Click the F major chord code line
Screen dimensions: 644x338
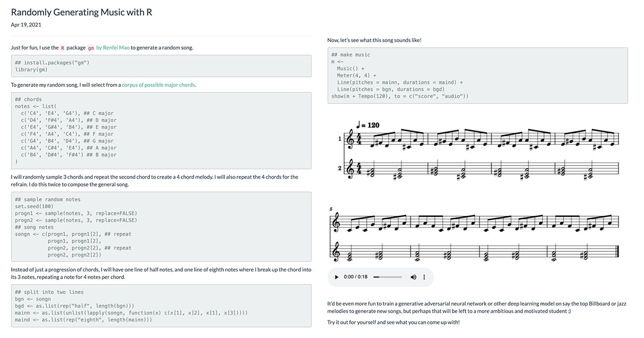68,134
